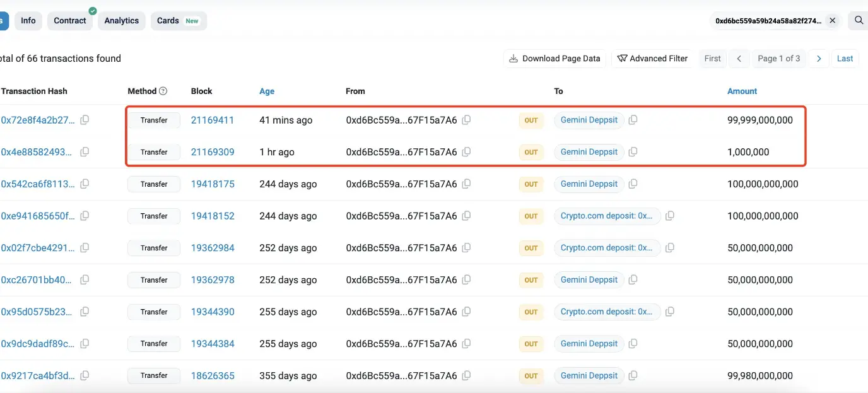
Task: Sort by the Amount column header
Action: tap(742, 91)
